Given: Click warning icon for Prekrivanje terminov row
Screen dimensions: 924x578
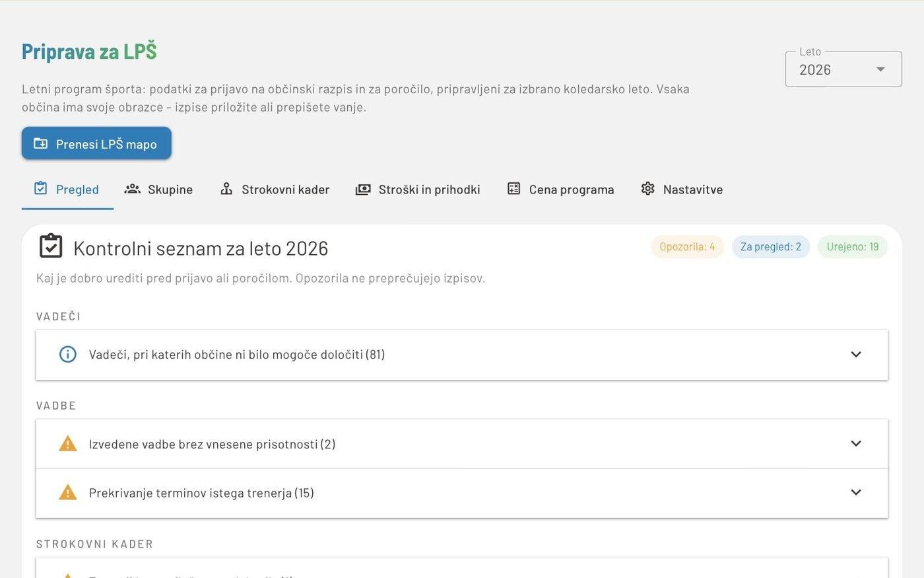Looking at the screenshot, I should coord(68,492).
